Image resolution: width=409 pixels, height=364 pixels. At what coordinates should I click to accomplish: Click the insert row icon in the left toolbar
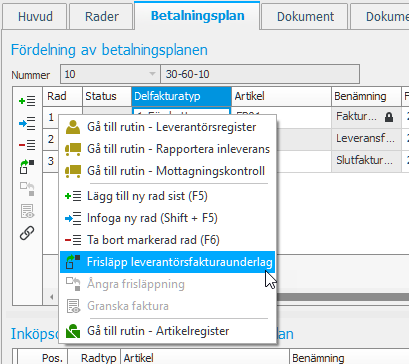point(27,123)
